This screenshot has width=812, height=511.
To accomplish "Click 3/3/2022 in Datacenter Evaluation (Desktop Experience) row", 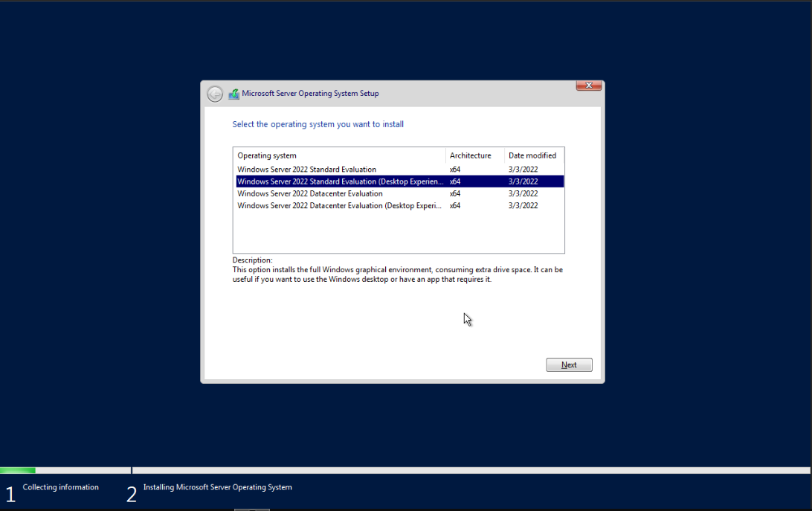I will 523,205.
